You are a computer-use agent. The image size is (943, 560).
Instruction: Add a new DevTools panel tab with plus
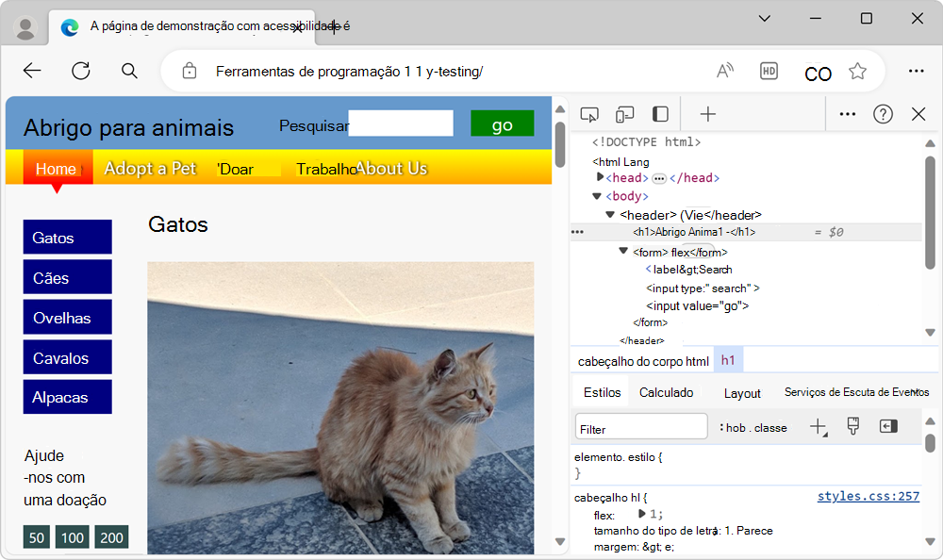[x=706, y=113]
